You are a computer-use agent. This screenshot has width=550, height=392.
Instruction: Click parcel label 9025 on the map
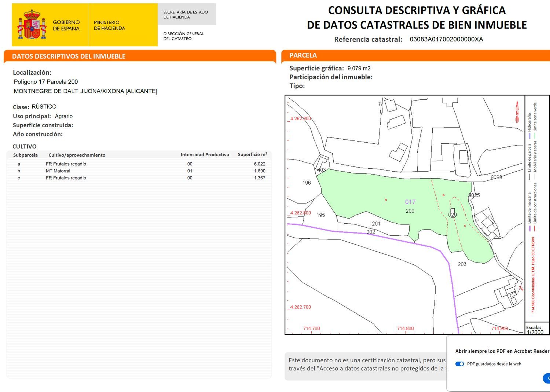[x=474, y=195]
